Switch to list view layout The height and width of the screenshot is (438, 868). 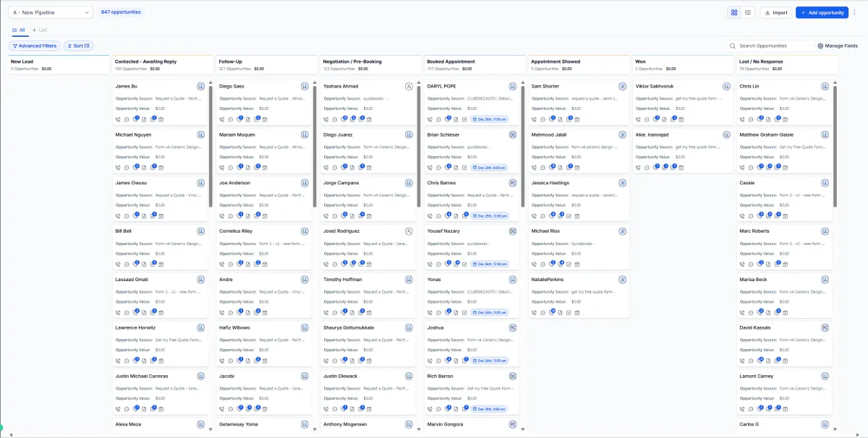pyautogui.click(x=748, y=12)
